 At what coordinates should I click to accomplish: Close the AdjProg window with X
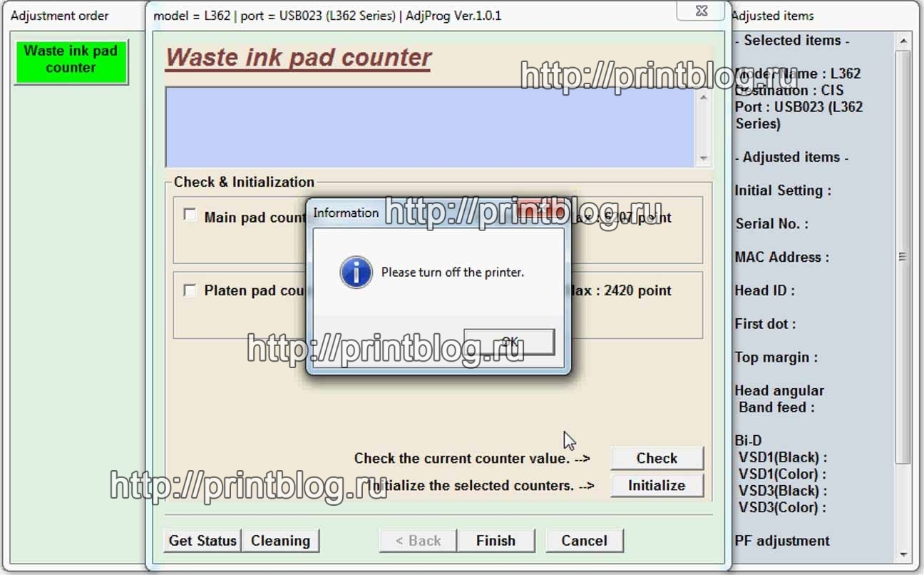[x=701, y=12]
